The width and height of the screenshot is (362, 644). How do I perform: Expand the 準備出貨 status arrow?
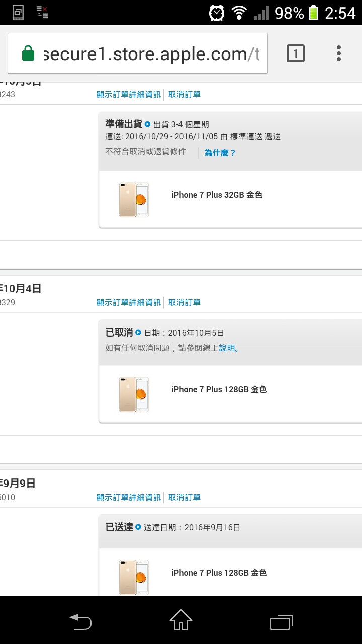pos(148,124)
